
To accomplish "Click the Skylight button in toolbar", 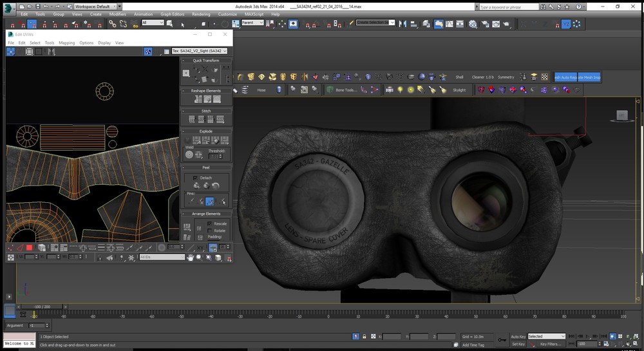I will tap(459, 90).
